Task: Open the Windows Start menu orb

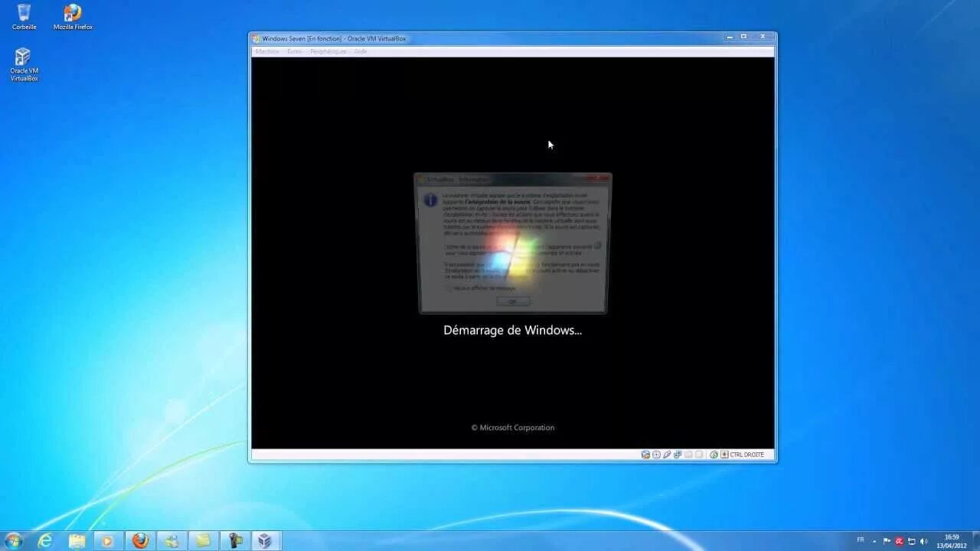Action: pyautogui.click(x=14, y=541)
